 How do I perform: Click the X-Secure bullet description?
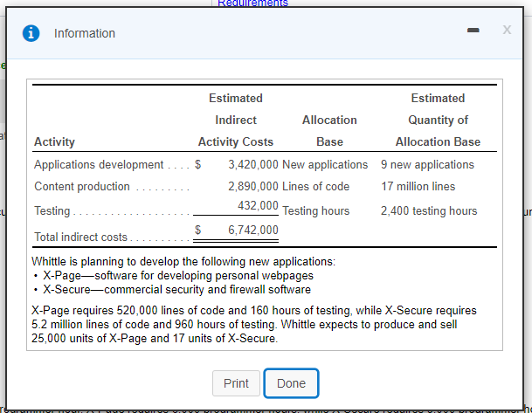(x=176, y=289)
